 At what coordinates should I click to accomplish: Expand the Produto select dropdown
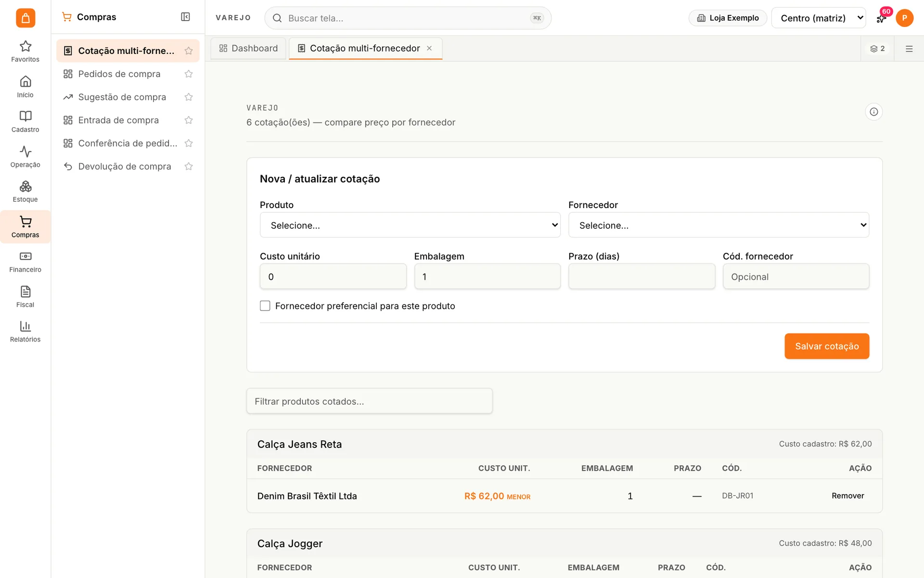410,225
